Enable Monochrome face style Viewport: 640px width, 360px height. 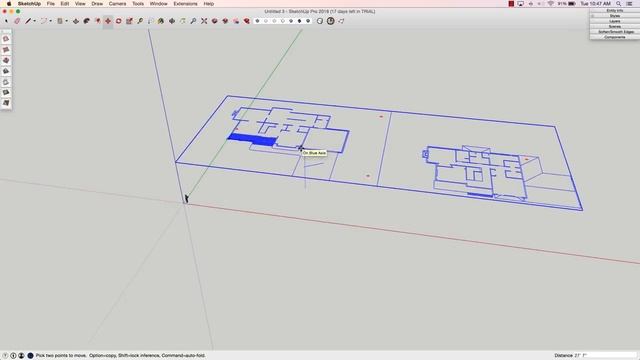(308, 21)
